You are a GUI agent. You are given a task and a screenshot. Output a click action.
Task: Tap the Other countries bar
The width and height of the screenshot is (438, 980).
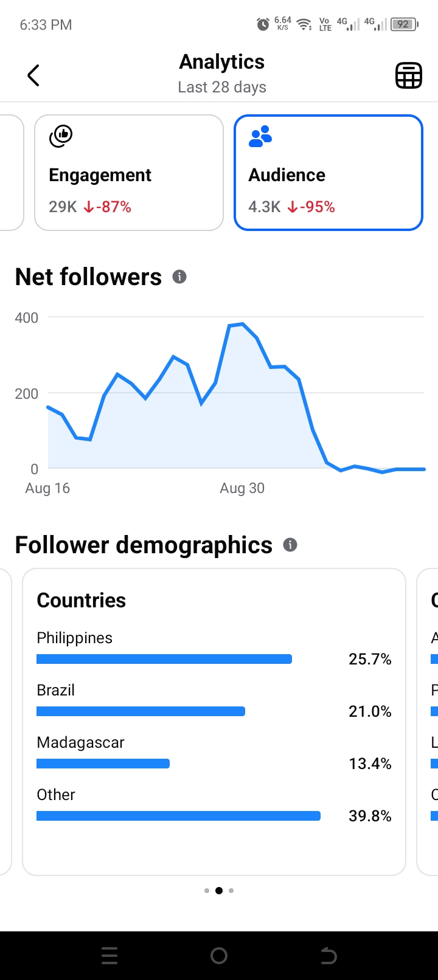tap(178, 816)
